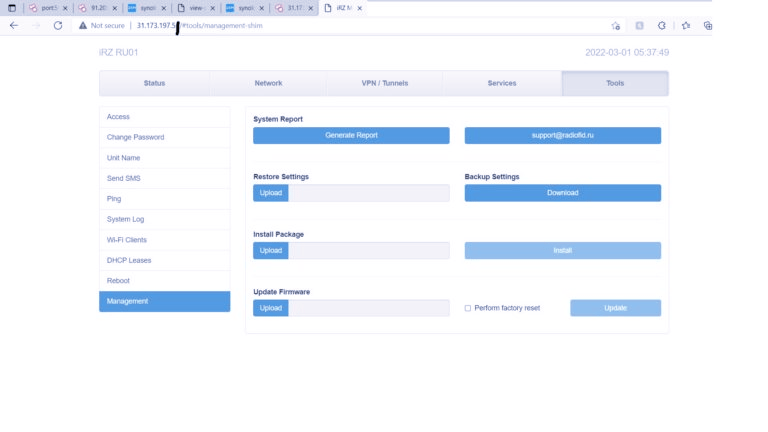
Task: Open the browser Favorites list icon
Action: pyautogui.click(x=686, y=25)
